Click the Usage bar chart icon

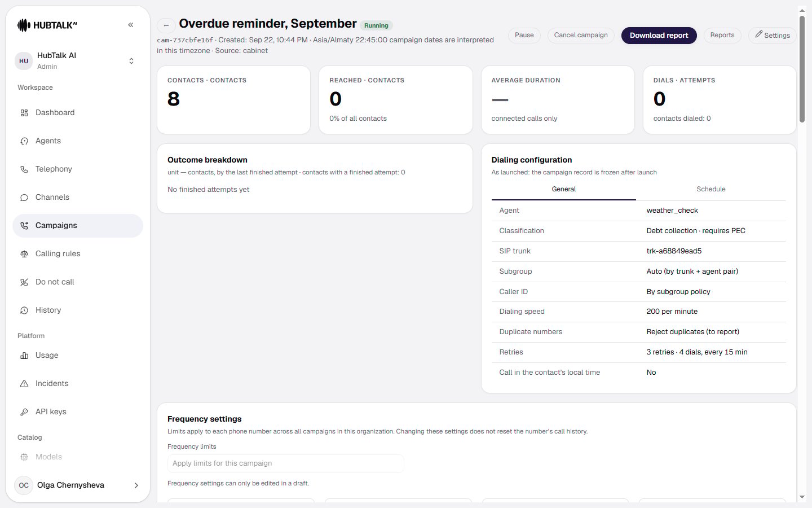(24, 356)
